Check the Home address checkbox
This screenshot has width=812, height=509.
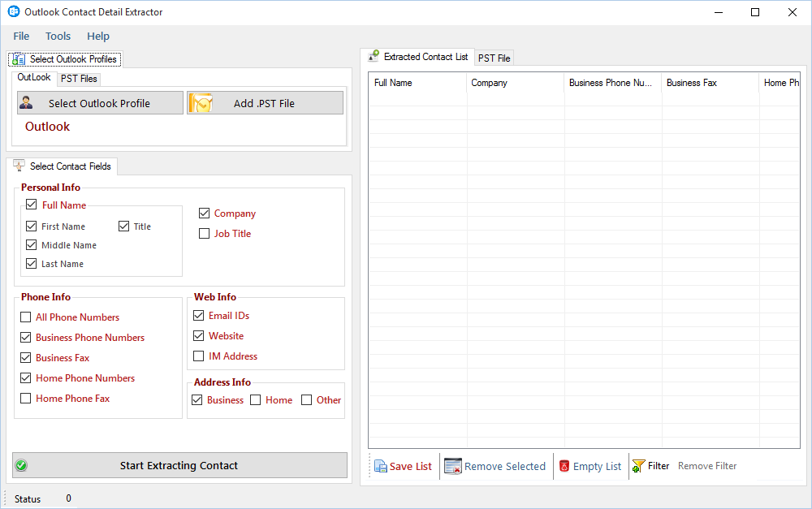pyautogui.click(x=255, y=399)
